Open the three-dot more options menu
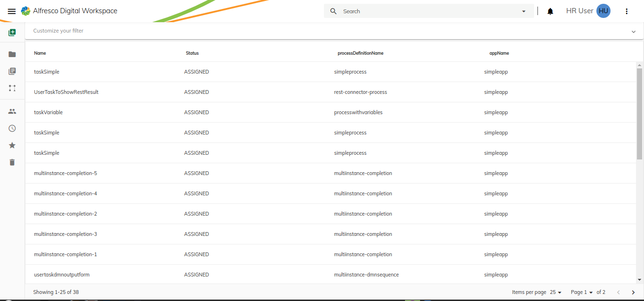 pos(627,11)
